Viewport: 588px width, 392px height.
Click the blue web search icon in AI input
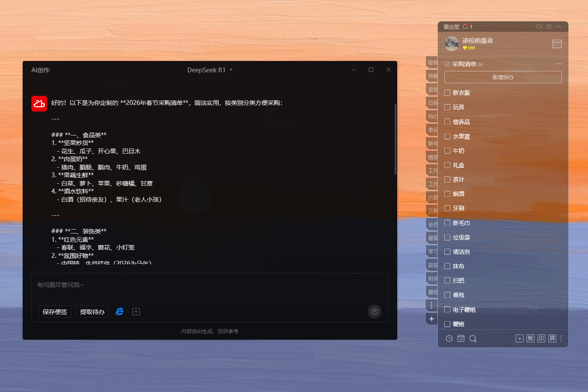pos(119,311)
